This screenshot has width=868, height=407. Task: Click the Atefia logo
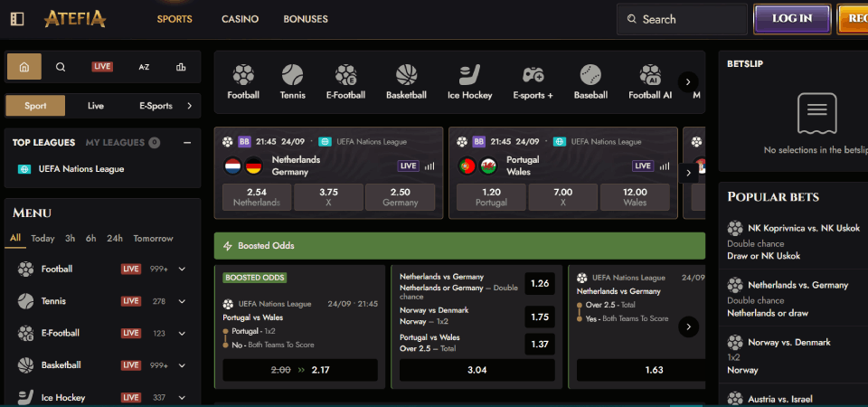pyautogui.click(x=75, y=19)
